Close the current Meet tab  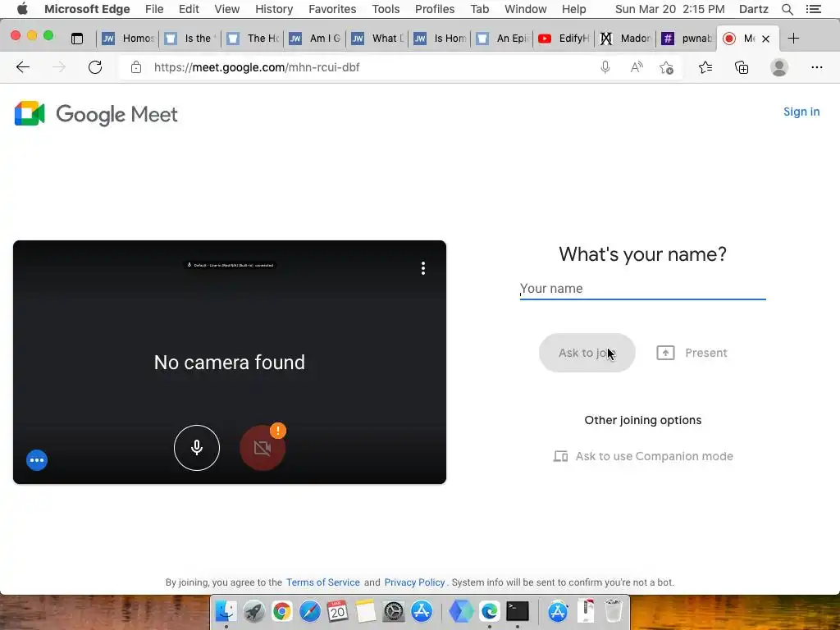765,39
